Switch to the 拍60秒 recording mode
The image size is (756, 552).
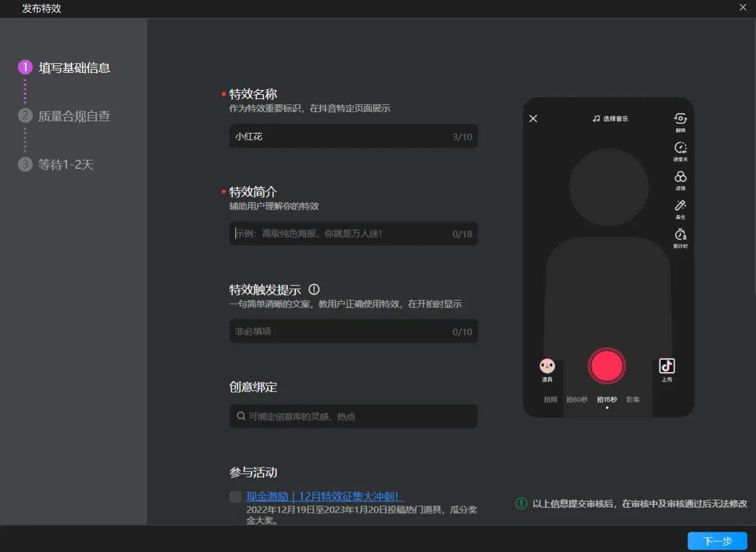click(x=575, y=399)
